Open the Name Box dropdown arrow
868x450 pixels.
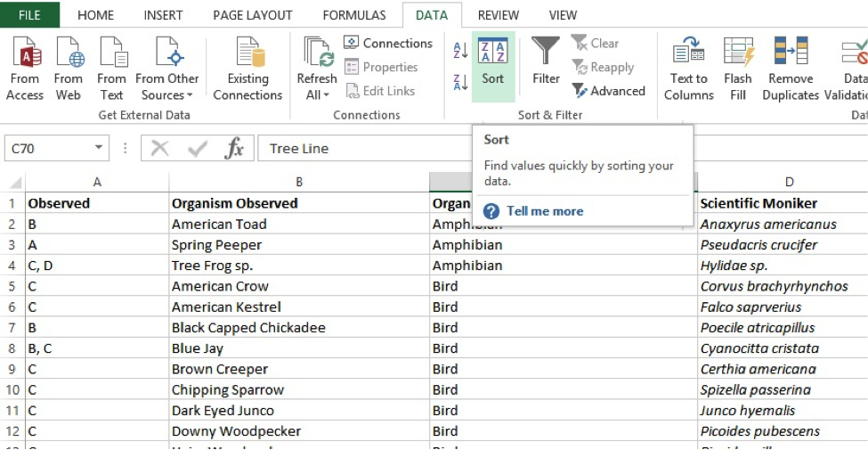pos(98,149)
